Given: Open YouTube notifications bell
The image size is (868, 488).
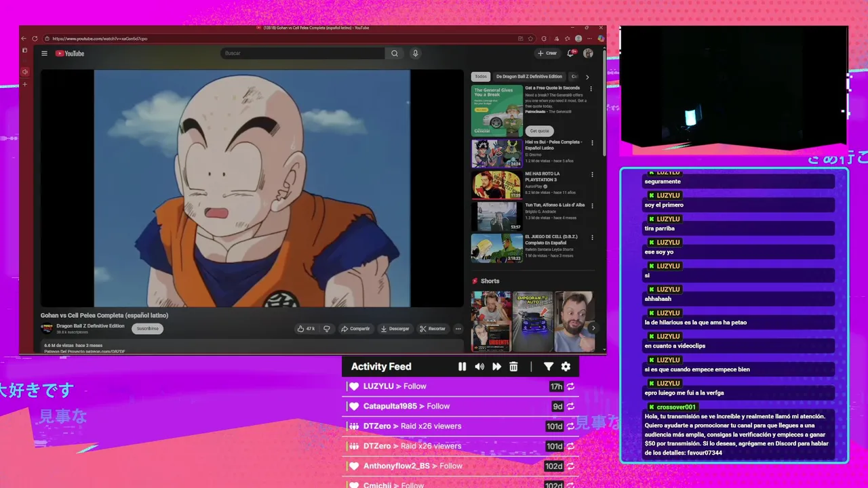Looking at the screenshot, I should click(572, 53).
